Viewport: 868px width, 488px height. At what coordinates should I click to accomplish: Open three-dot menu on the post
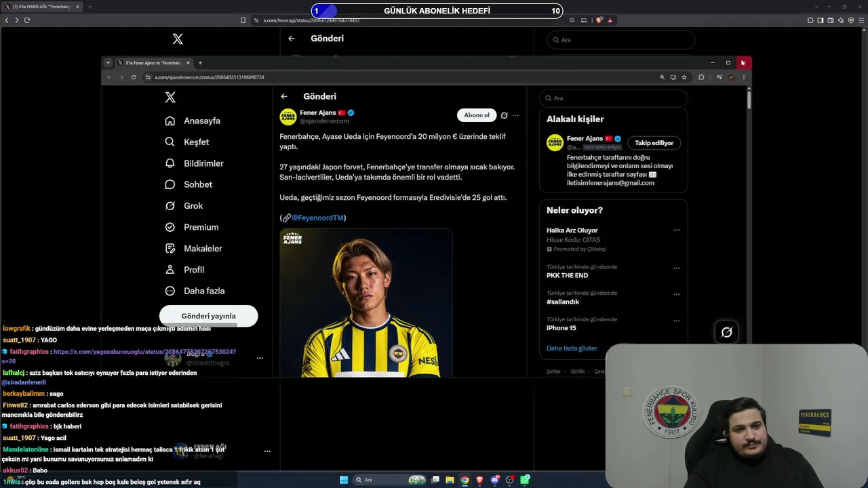pyautogui.click(x=515, y=115)
